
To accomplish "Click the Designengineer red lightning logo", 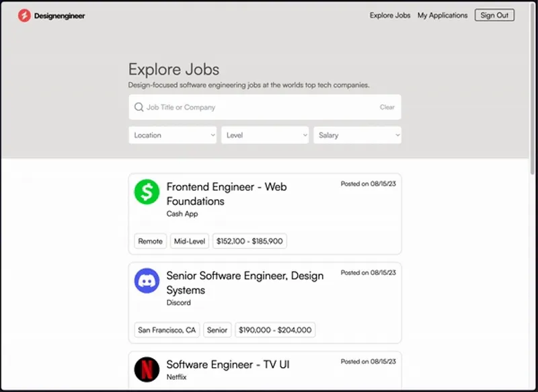I will (x=24, y=15).
